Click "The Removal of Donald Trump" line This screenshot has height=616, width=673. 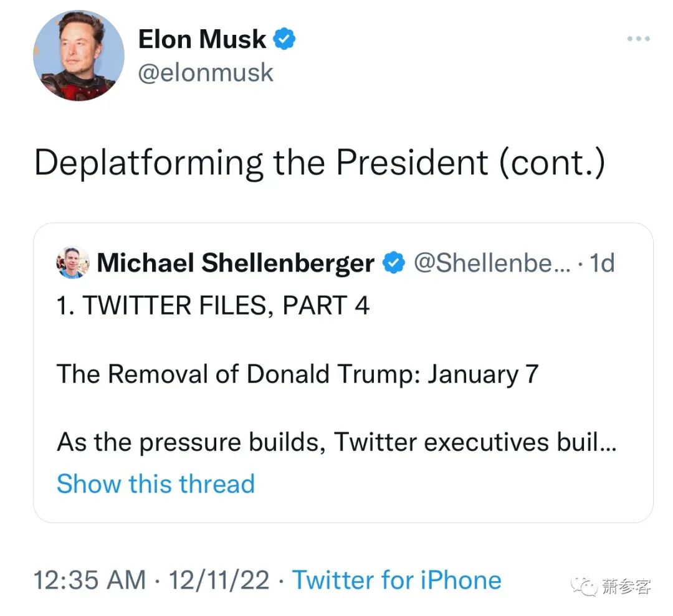coord(297,374)
